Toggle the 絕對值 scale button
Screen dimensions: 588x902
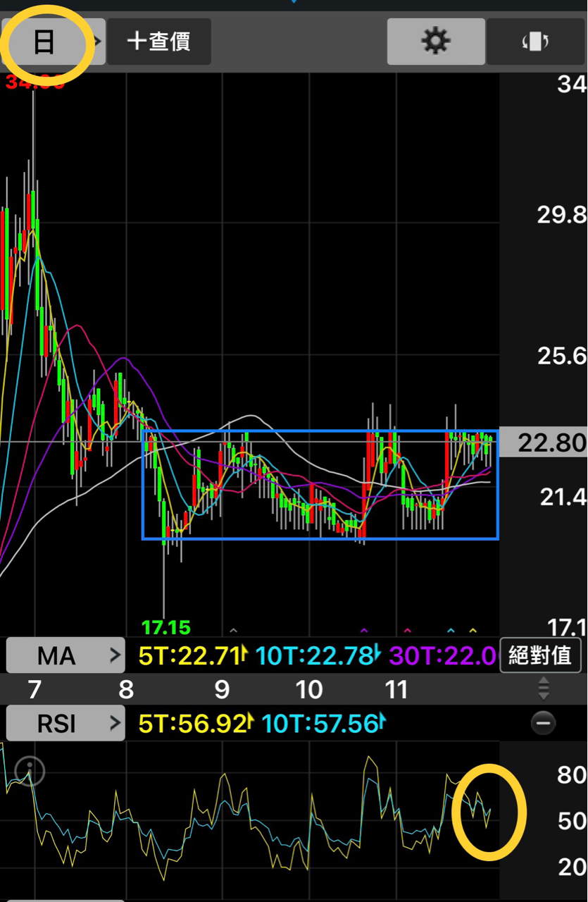(540, 656)
